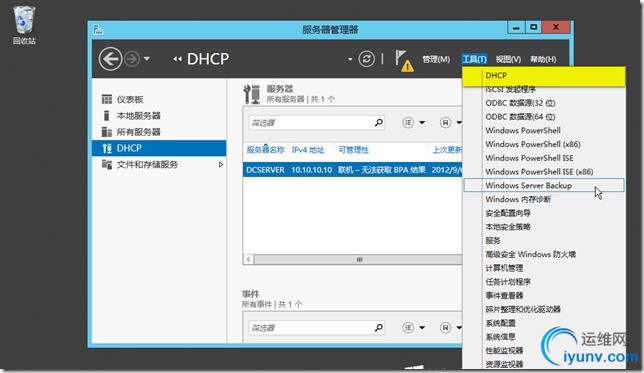Screen dimensions: 644x373
Task: Open the small dropdown left of the refresh icon
Action: click(x=350, y=59)
